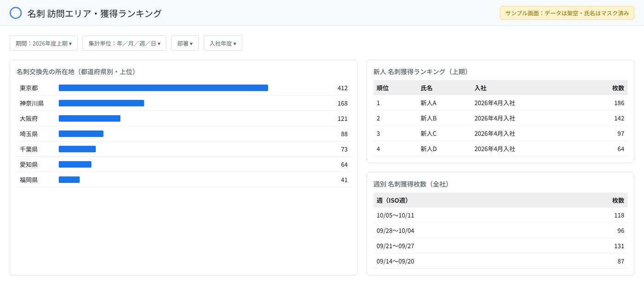Click the value 73 for 千葉県
Image resolution: width=644 pixels, height=282 pixels.
coord(344,149)
